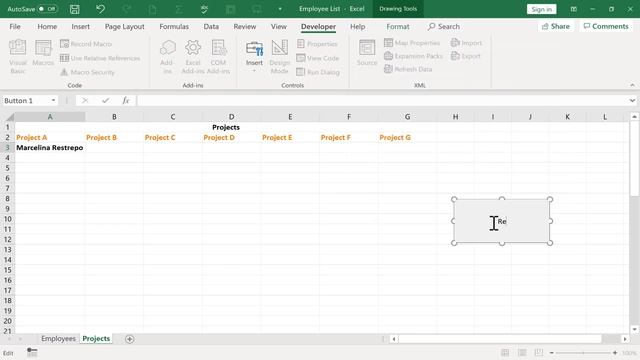
Task: Click Refresh Data
Action: click(x=408, y=69)
